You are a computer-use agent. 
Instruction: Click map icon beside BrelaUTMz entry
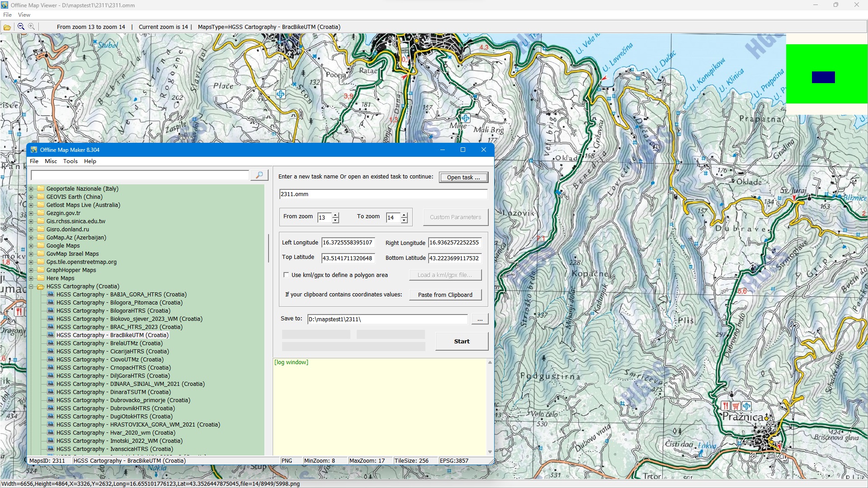tap(51, 343)
